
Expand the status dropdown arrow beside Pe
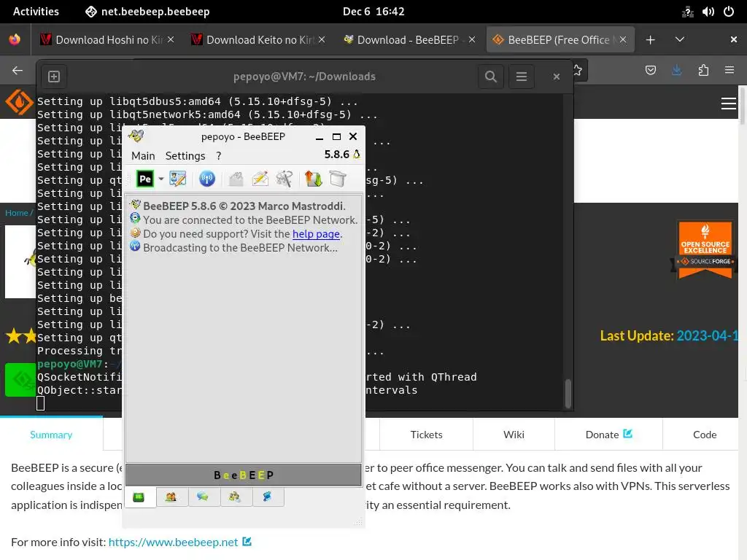point(161,179)
